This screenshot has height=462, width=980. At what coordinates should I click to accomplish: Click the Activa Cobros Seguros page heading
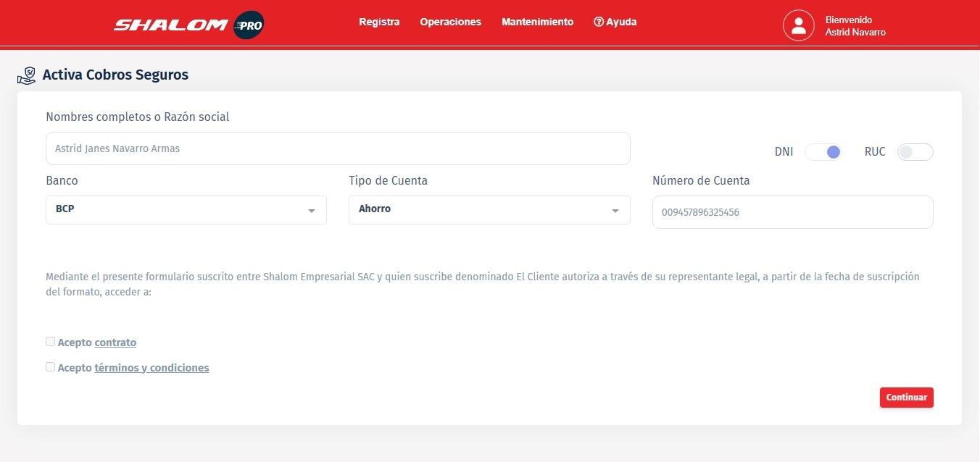click(x=115, y=75)
